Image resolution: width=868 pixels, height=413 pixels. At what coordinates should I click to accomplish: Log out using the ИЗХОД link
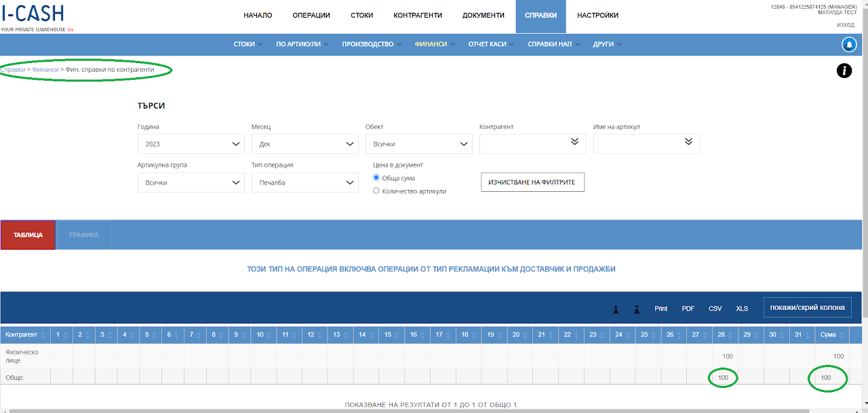(x=846, y=25)
